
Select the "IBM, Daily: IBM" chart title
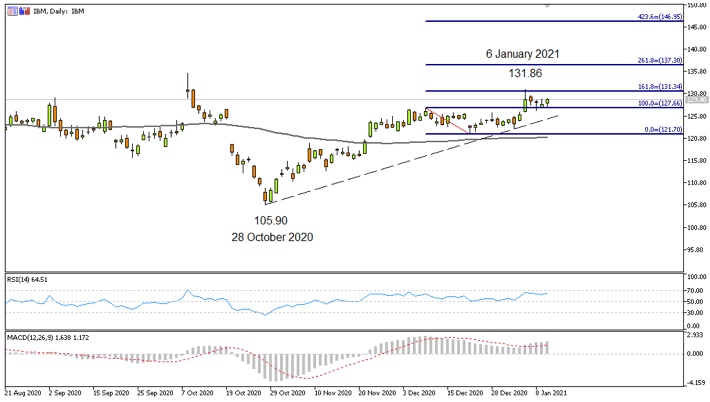pos(59,11)
